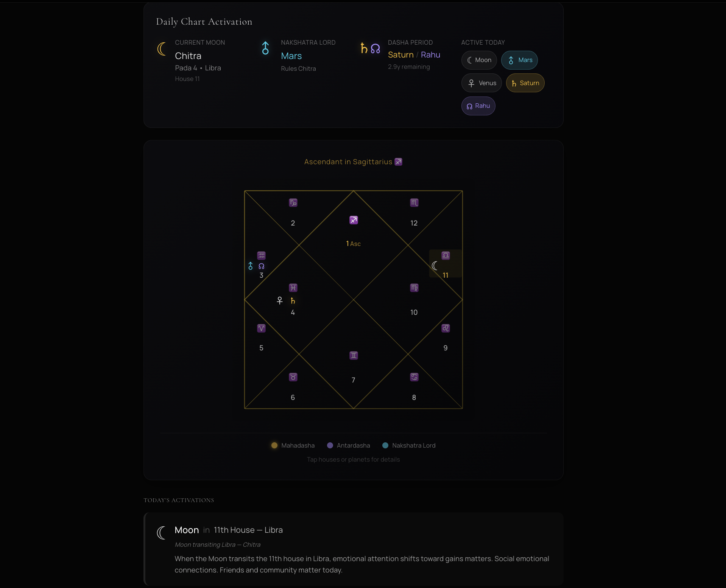Click the Nakshatra Lord legend color dot

[x=385, y=445]
